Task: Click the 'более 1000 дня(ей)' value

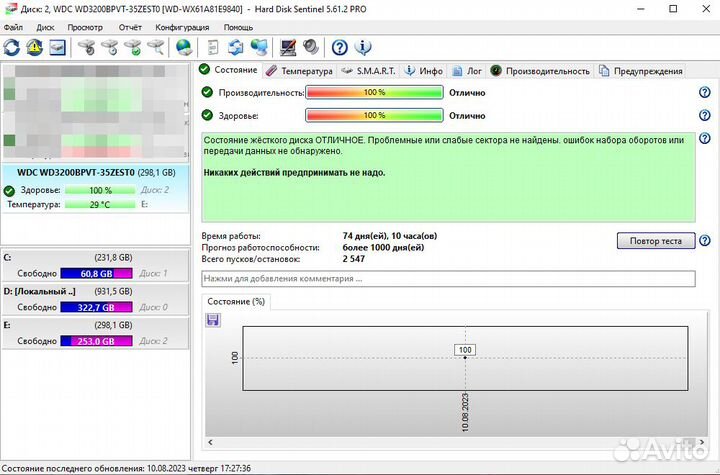Action: (383, 248)
